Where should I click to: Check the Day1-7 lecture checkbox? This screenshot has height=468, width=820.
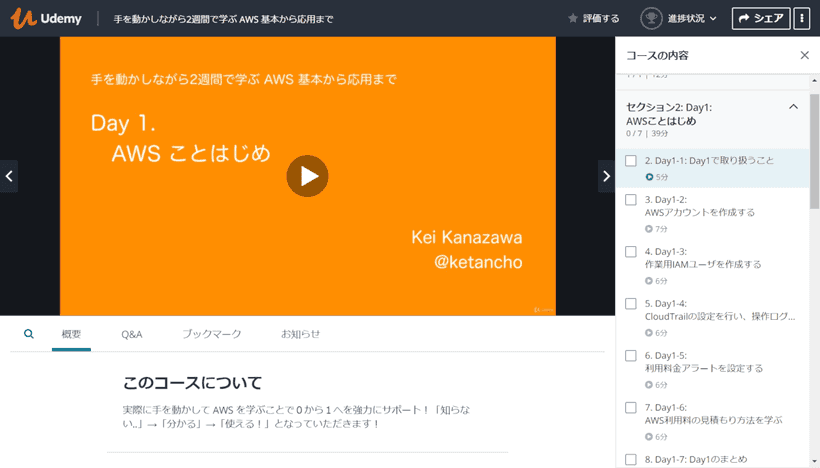[x=631, y=459]
